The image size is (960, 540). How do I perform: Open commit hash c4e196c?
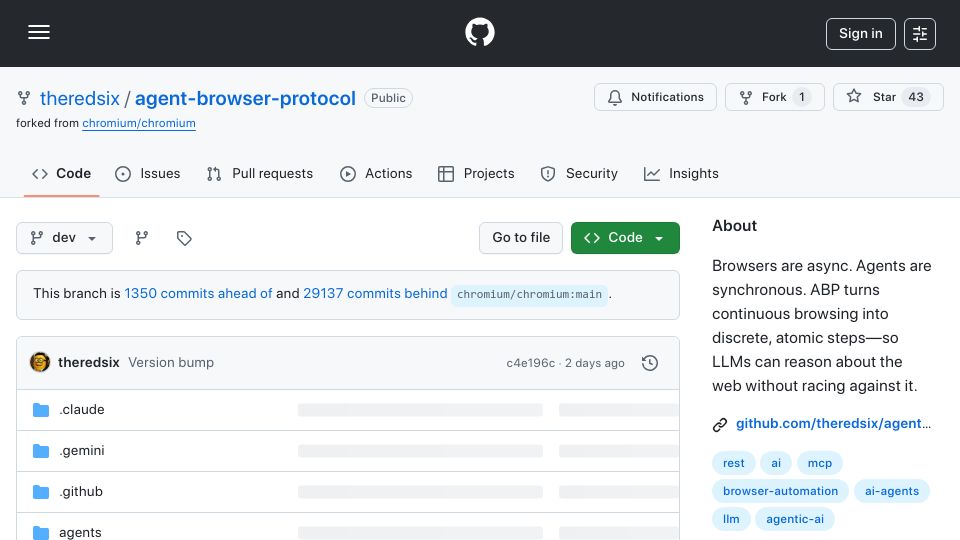[530, 363]
